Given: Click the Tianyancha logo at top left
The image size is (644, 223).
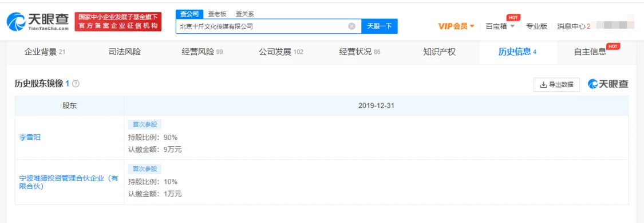Looking at the screenshot, I should tap(38, 21).
